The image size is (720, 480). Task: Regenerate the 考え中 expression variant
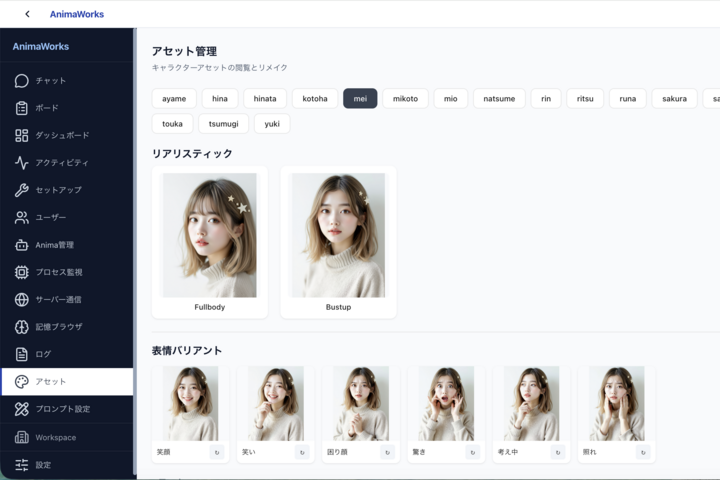558,452
